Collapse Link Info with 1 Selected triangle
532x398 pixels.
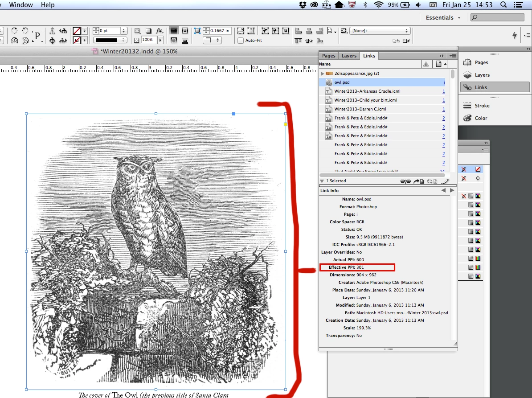tap(322, 181)
